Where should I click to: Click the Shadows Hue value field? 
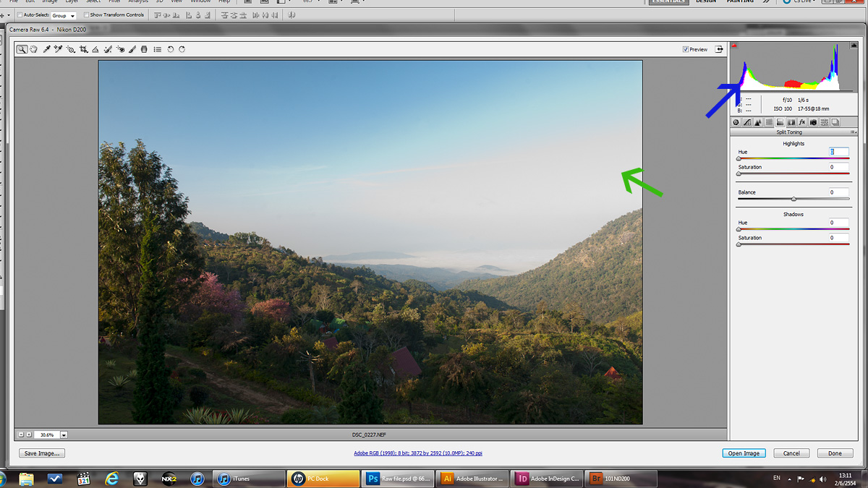839,223
